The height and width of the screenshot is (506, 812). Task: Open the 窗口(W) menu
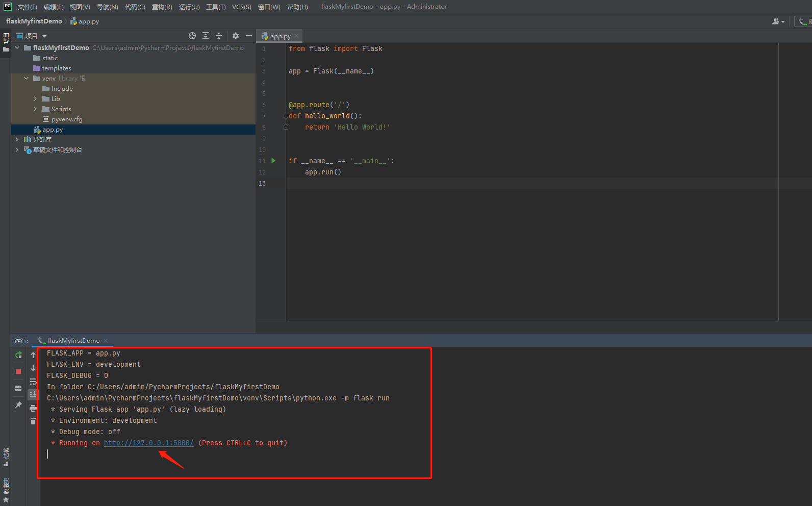(269, 7)
